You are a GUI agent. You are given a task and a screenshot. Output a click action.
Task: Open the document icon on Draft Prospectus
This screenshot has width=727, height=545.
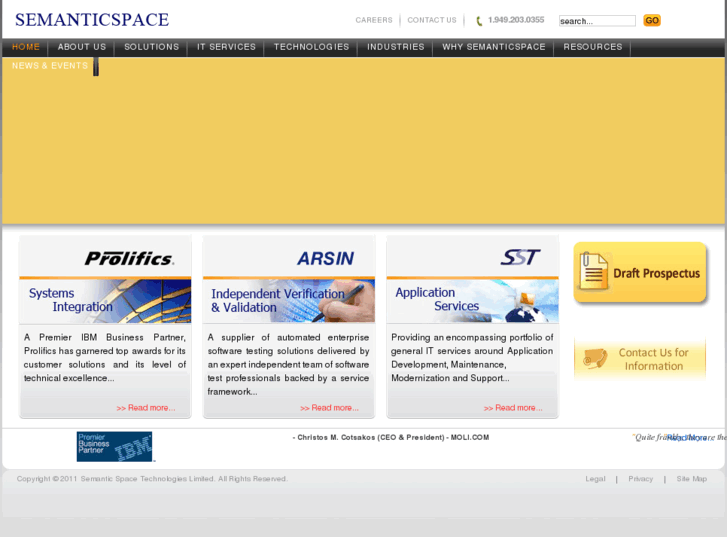click(593, 271)
